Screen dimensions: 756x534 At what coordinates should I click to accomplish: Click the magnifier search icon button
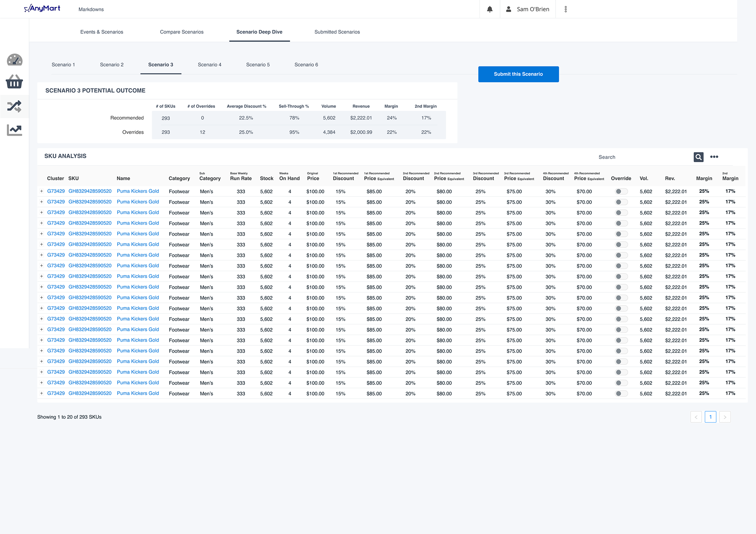[699, 157]
